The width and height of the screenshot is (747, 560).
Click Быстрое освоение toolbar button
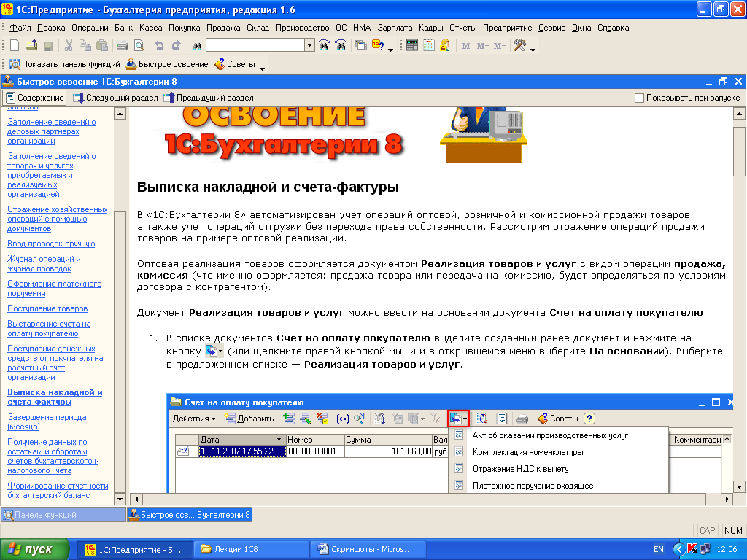coord(167,64)
